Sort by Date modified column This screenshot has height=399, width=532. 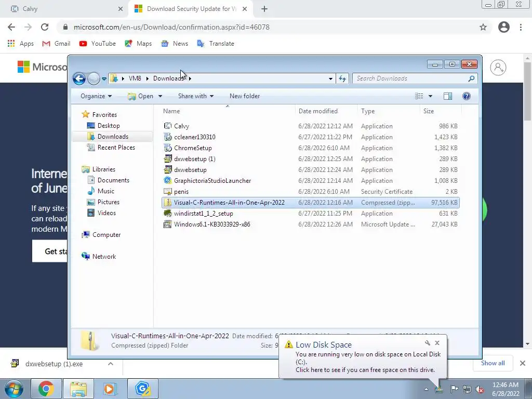(x=318, y=111)
